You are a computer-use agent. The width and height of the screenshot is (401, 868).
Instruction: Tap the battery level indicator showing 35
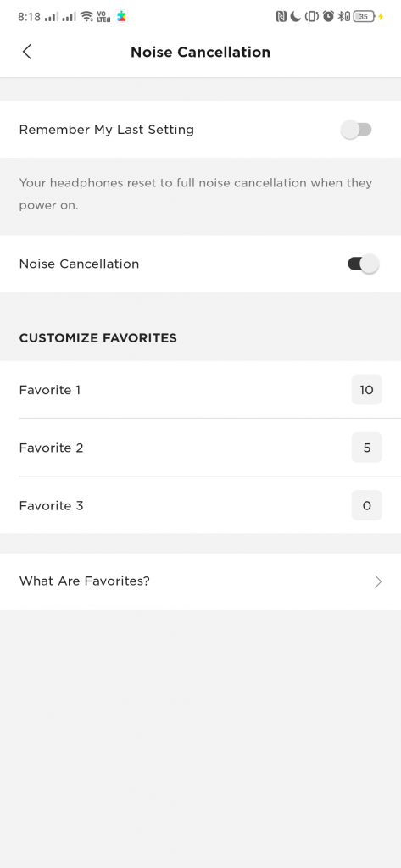[364, 17]
